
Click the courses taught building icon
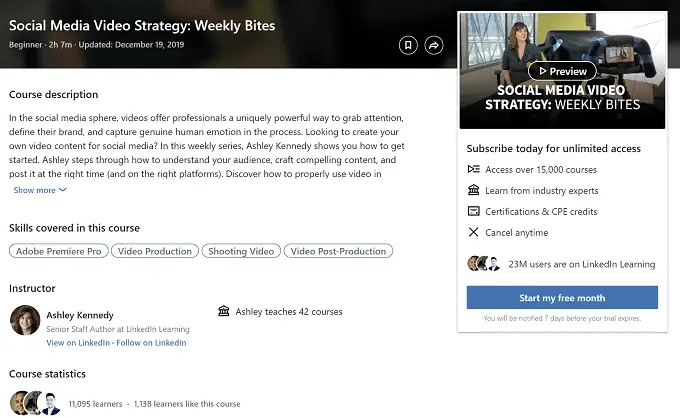point(223,312)
